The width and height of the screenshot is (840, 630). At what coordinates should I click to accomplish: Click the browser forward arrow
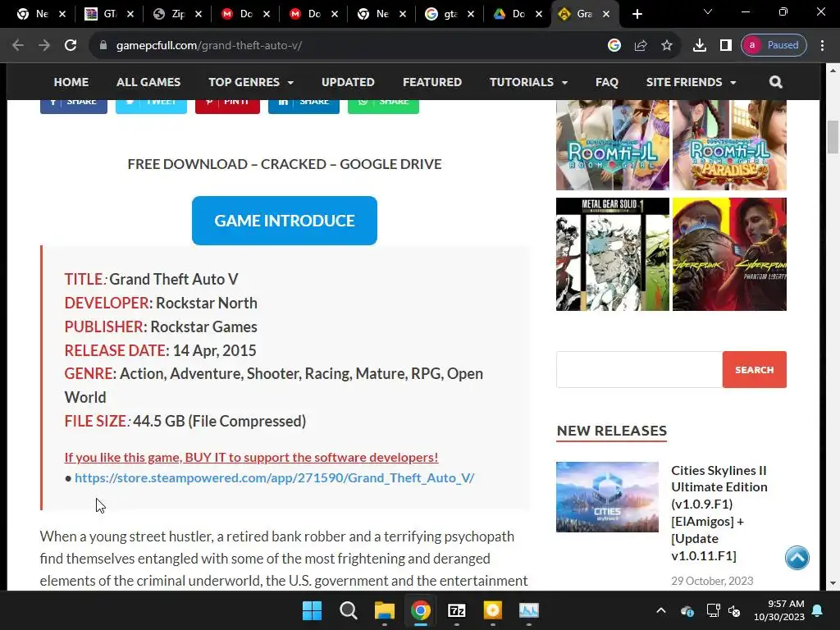point(44,46)
